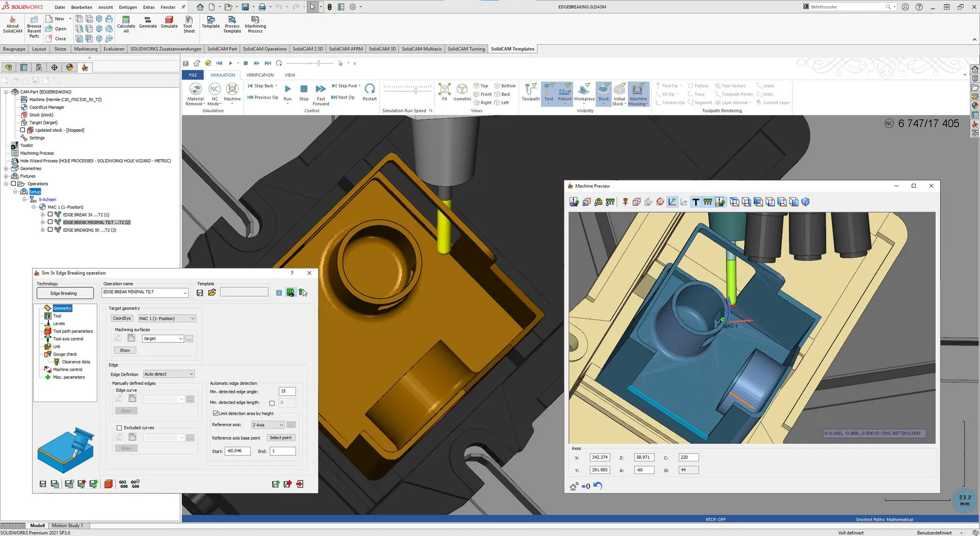
Task: Click the Befehlssuche search box
Action: coord(849,7)
